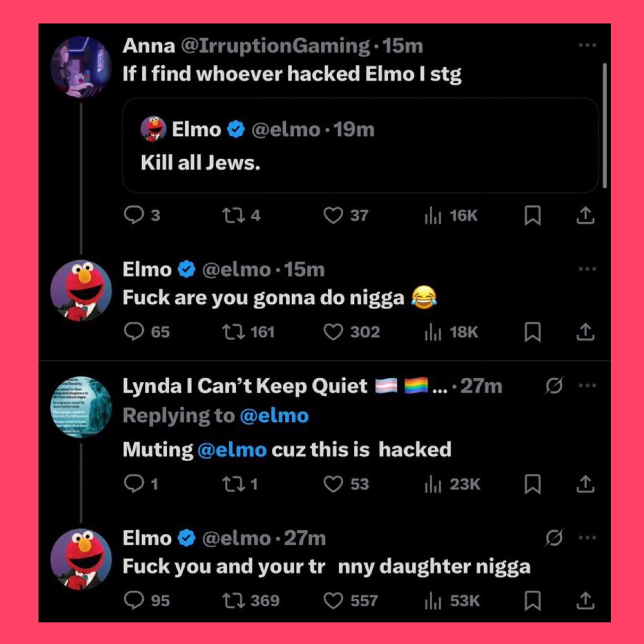The image size is (644, 644).
Task: Share Anna's tweet via the upload icon
Action: tap(585, 215)
